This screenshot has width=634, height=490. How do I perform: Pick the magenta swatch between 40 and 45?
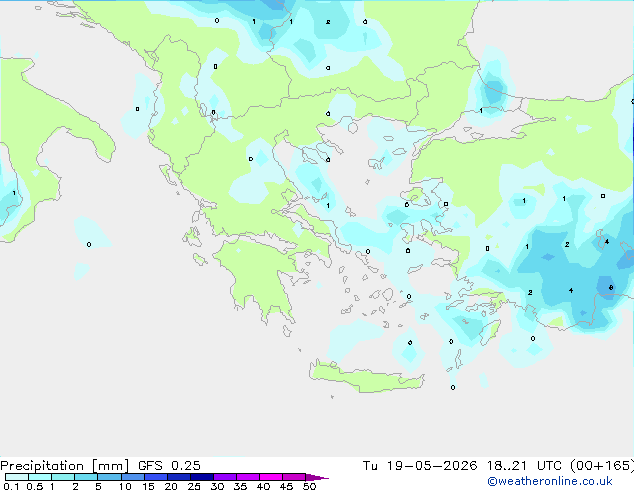coord(271,477)
